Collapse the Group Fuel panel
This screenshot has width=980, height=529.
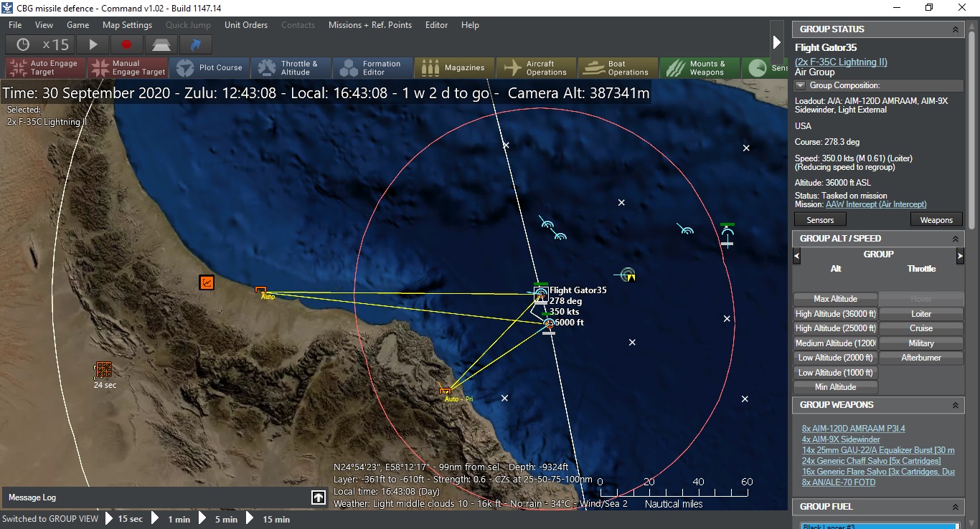click(955, 507)
